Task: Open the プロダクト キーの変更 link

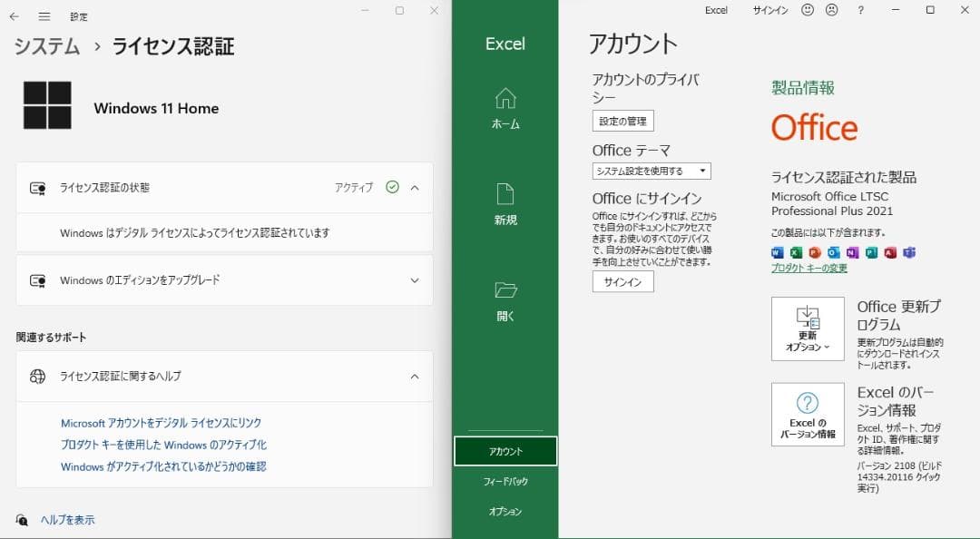Action: 808,268
